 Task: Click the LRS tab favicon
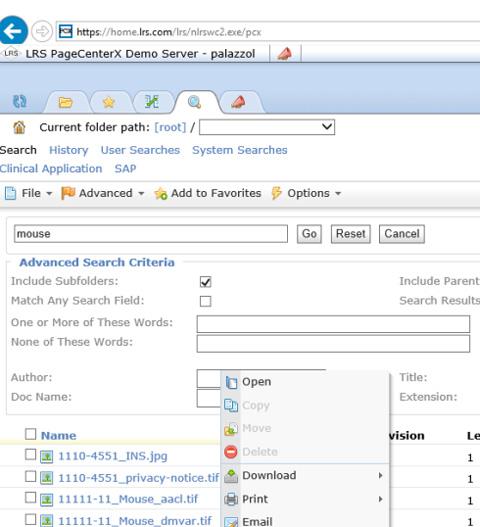[11, 53]
